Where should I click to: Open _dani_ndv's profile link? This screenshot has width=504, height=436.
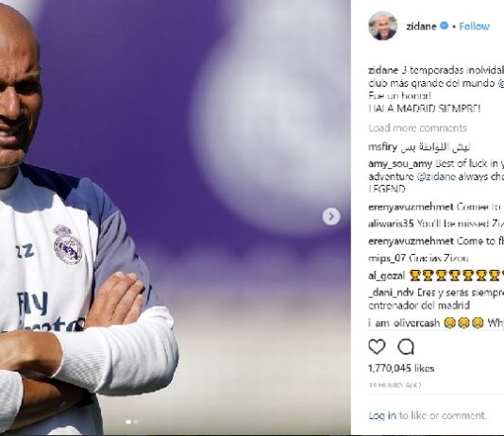coord(391,293)
